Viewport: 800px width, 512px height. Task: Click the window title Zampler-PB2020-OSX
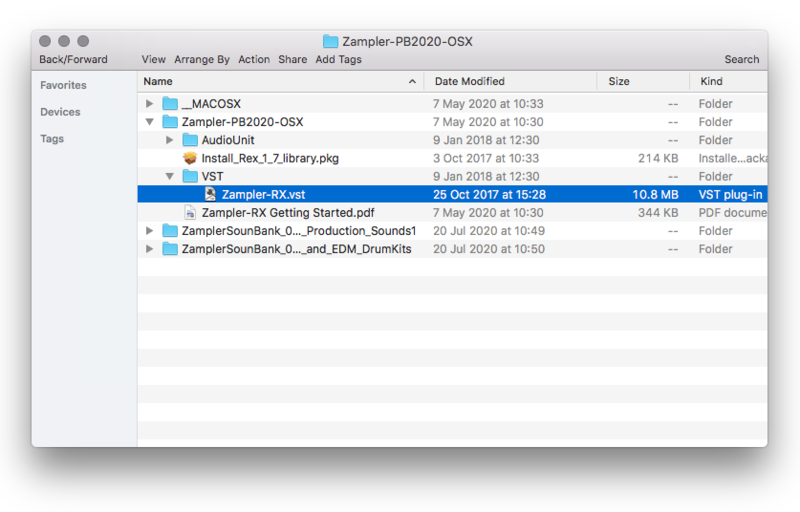tap(407, 41)
